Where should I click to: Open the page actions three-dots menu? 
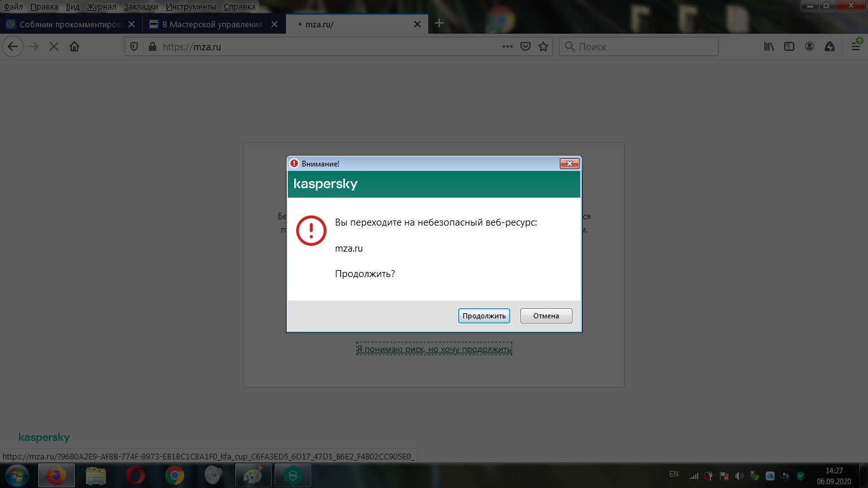(x=507, y=46)
